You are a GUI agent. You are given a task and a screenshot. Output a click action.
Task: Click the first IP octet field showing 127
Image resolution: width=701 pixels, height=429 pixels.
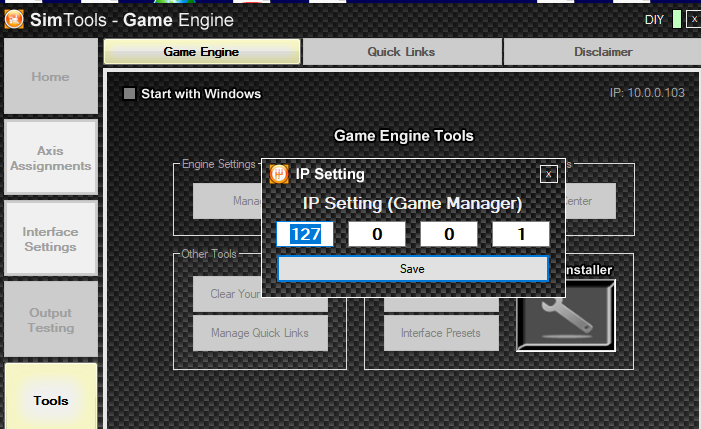coord(305,234)
